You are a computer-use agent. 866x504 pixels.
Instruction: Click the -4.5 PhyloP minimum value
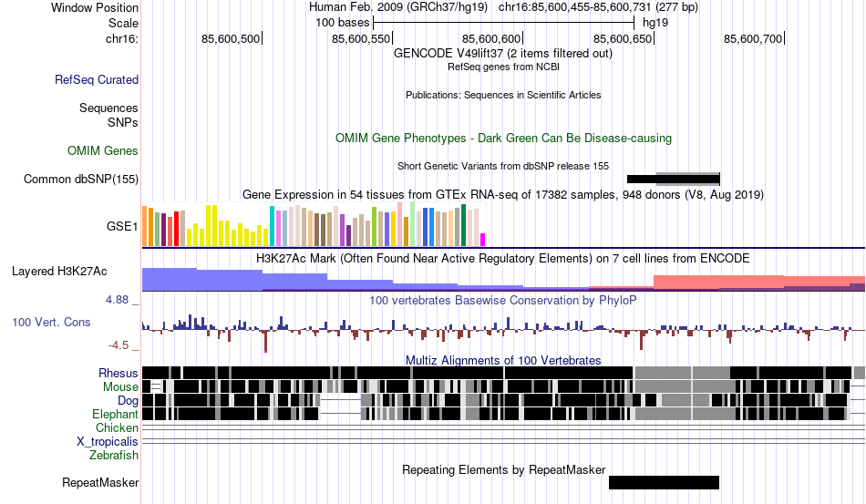tap(119, 345)
